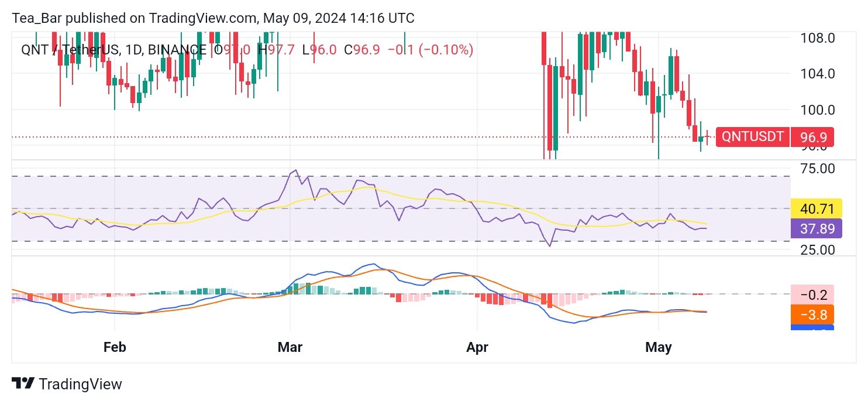The image size is (868, 404).
Task: Click the 40.71 yellow RSI average label
Action: [x=817, y=208]
